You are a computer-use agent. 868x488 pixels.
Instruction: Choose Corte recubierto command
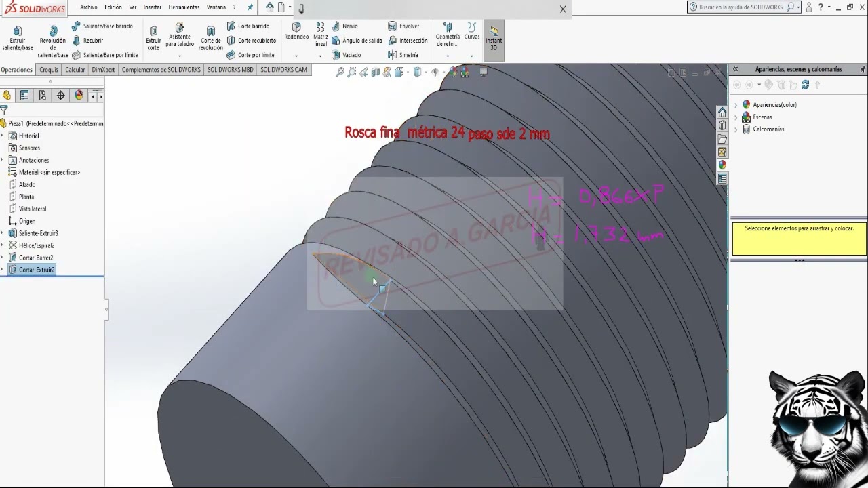point(252,41)
